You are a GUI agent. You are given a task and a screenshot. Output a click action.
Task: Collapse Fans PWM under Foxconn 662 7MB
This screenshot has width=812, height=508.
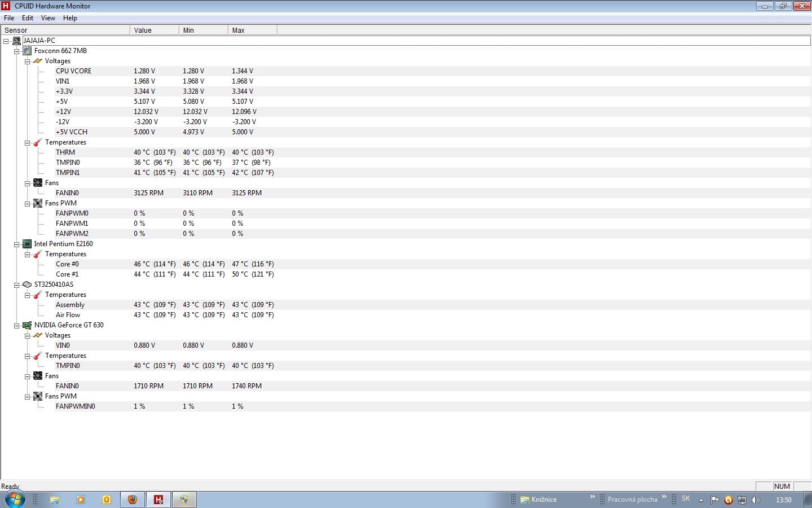(27, 204)
